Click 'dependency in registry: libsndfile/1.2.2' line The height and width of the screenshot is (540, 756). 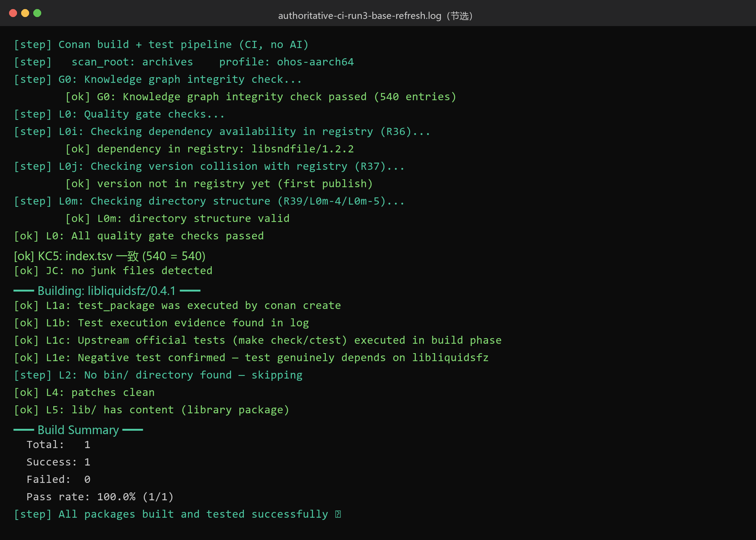coord(209,149)
